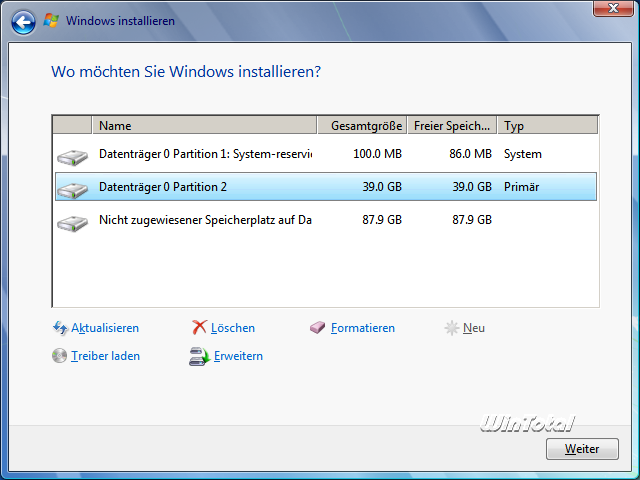Viewport: 640px width, 480px height.
Task: Click 87.9 GB in Gesamtgröße column
Action: coord(382,220)
